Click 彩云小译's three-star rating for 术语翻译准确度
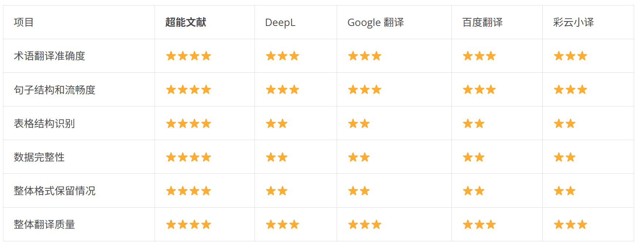The width and height of the screenshot is (644, 245). [x=571, y=56]
